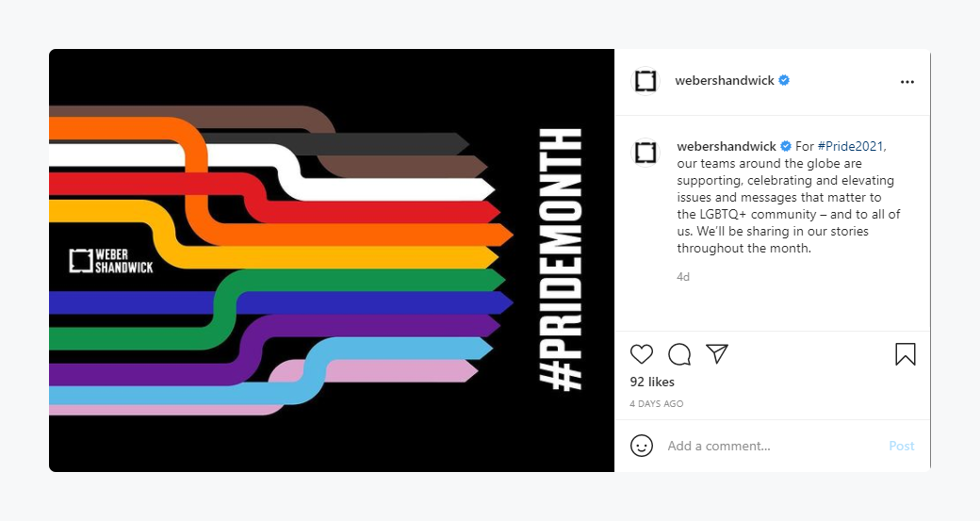Open the #Pride2021 hashtag link

pyautogui.click(x=852, y=146)
